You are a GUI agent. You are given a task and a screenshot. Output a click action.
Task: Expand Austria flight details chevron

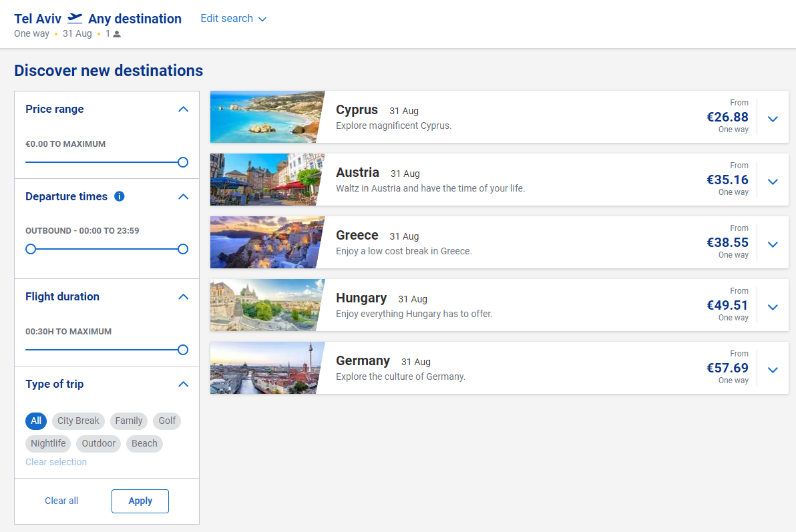click(x=773, y=182)
